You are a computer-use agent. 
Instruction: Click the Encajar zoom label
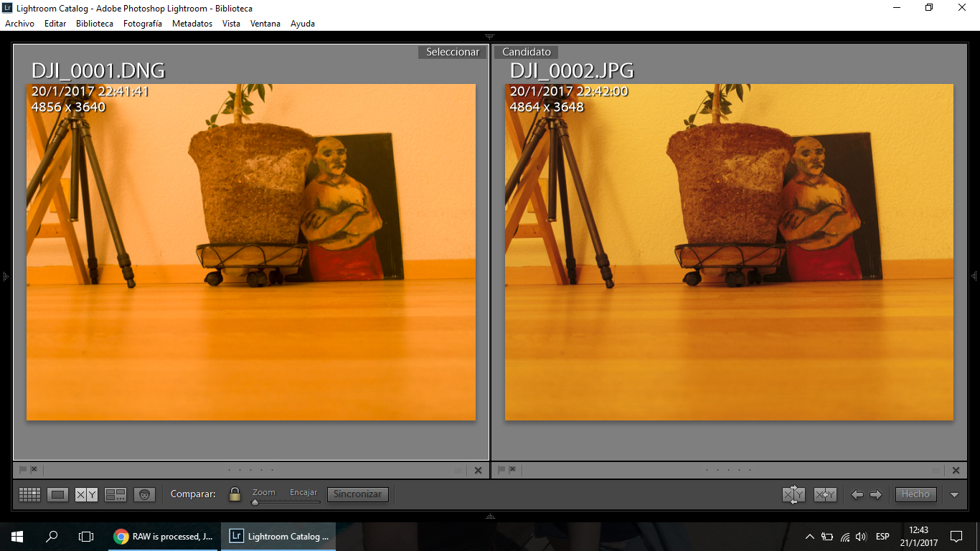pos(303,492)
